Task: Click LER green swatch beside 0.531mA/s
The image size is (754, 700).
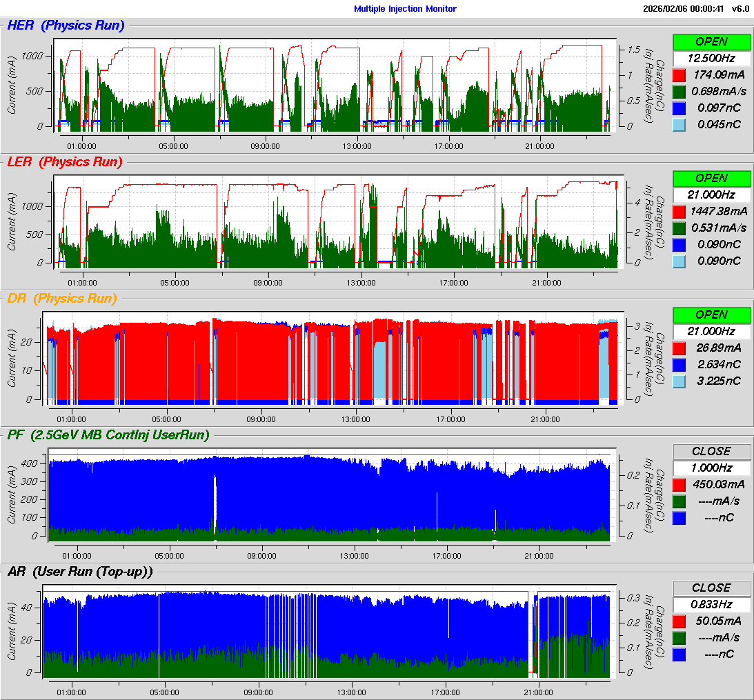Action: pos(679,228)
